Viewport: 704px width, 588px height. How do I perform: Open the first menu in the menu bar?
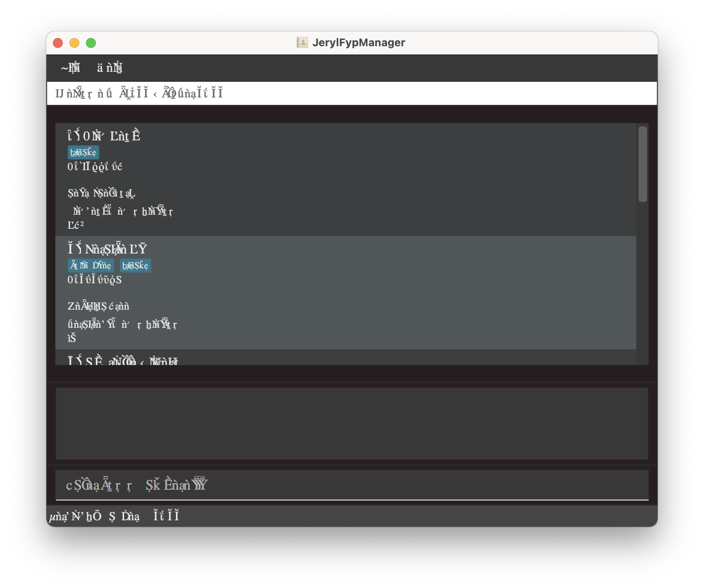70,68
